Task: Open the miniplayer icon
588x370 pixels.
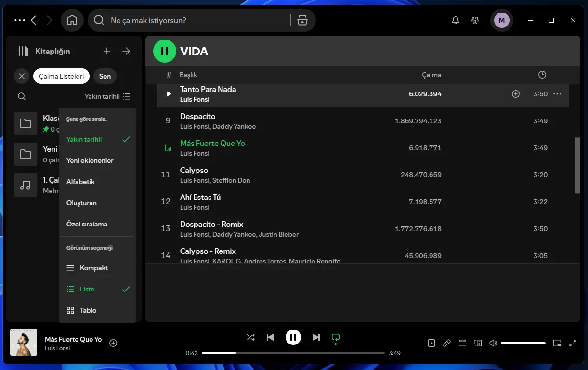Action: point(557,343)
